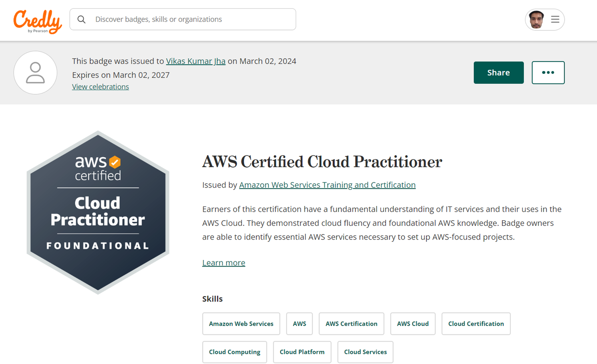597x364 pixels.
Task: Select the AWS Certification skill tag
Action: 351,324
